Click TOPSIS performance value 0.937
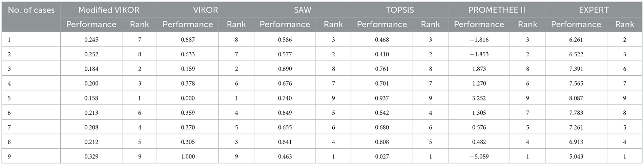Screen dimensions: 644x165 click(382, 98)
